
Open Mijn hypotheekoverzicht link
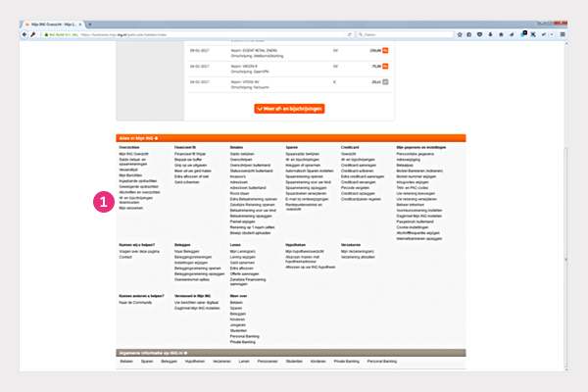click(305, 251)
